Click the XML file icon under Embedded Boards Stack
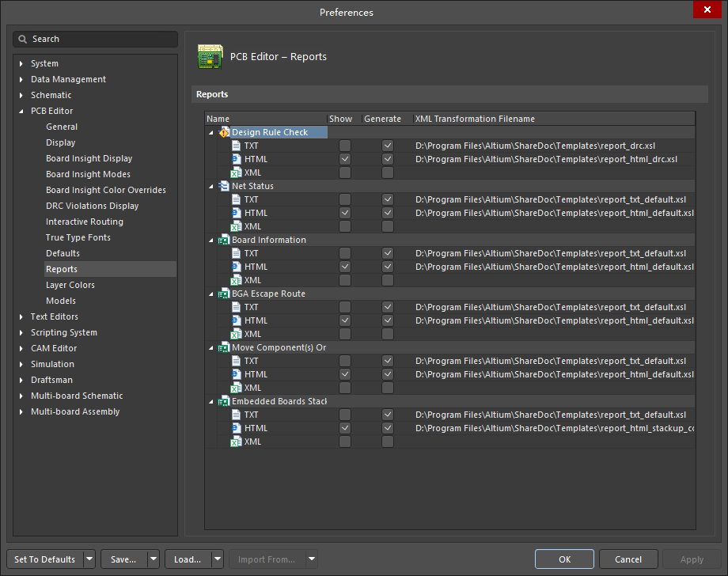The width and height of the screenshot is (728, 576). 237,441
